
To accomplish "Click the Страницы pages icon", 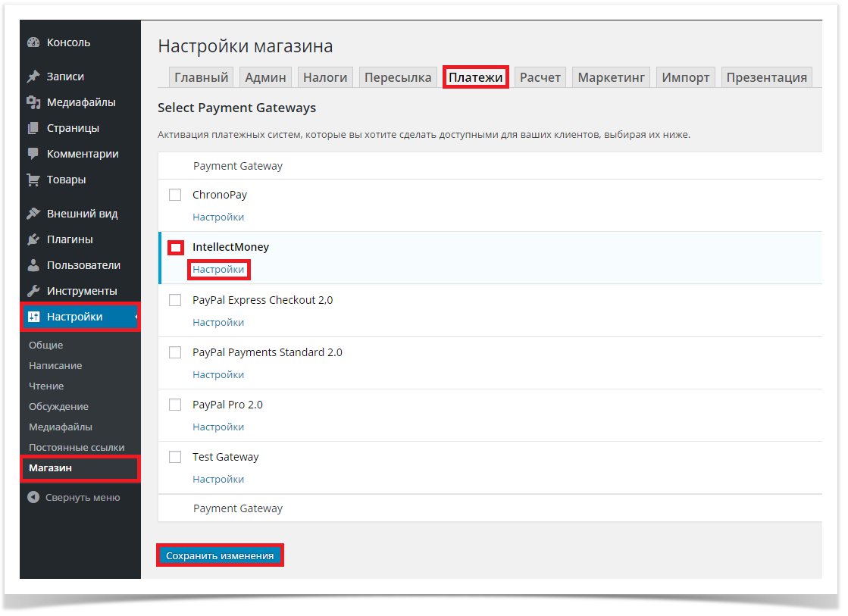I will 33,128.
